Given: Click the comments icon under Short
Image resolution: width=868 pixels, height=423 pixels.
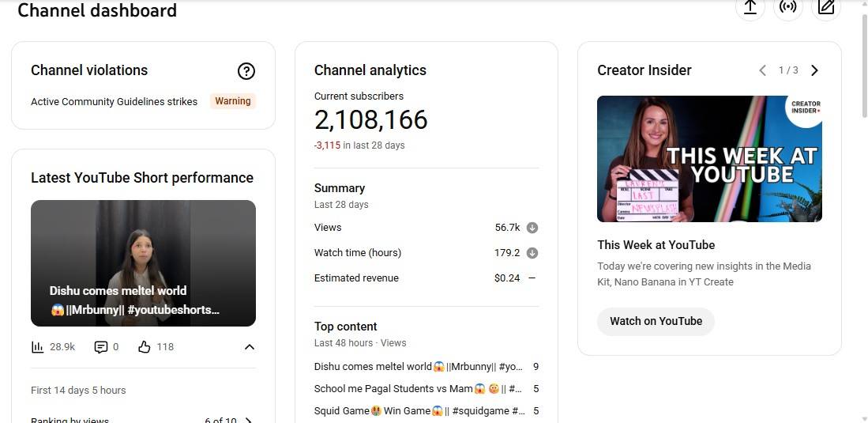Looking at the screenshot, I should [101, 347].
